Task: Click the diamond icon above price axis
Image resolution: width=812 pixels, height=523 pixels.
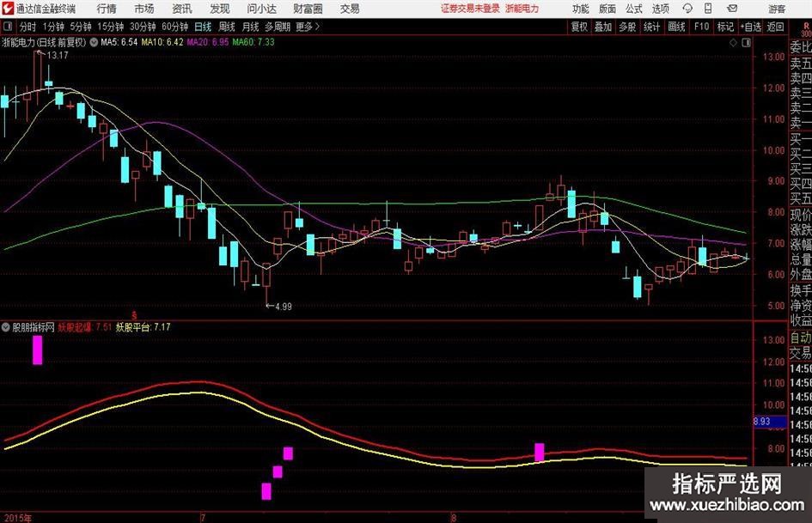Action: click(x=732, y=41)
